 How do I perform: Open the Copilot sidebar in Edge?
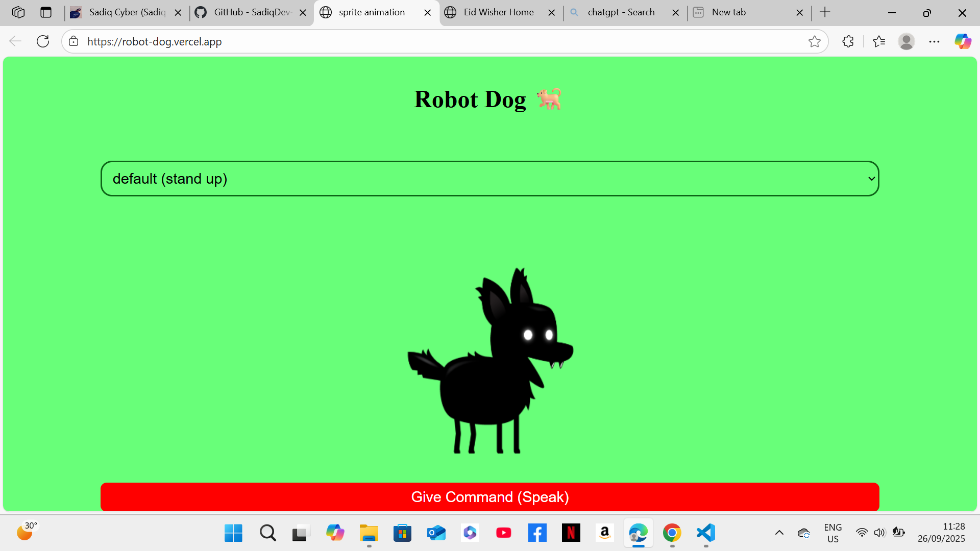coord(963,41)
